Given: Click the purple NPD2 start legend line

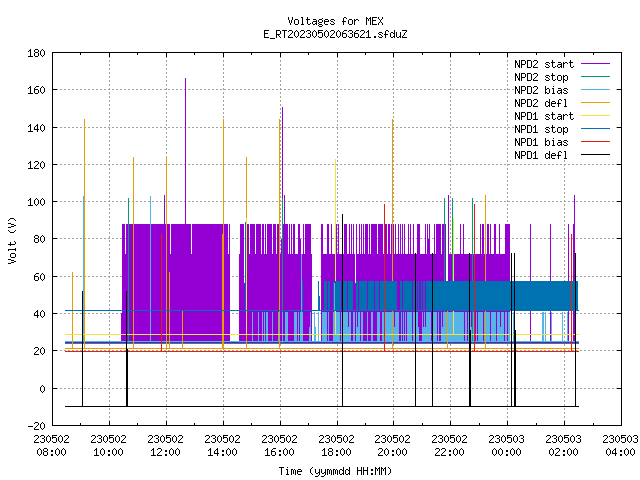Looking at the screenshot, I should pyautogui.click(x=596, y=64).
